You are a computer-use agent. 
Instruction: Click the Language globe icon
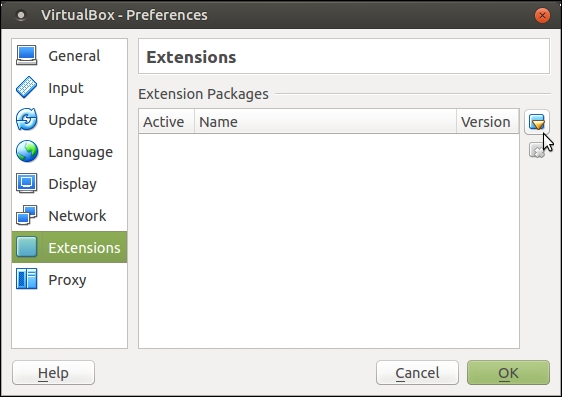pyautogui.click(x=27, y=151)
